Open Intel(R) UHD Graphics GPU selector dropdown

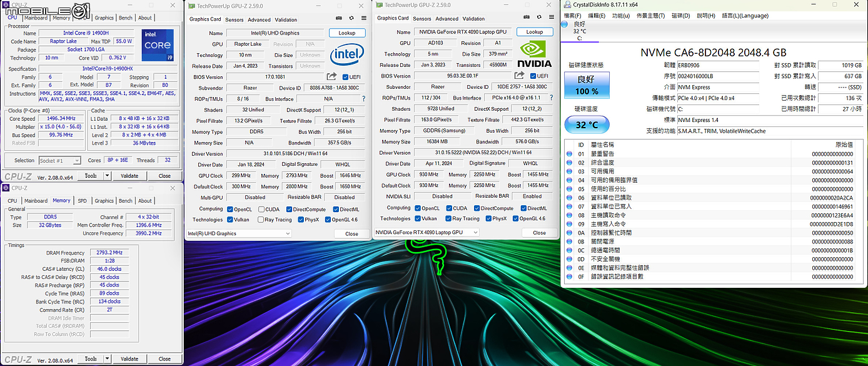[239, 233]
